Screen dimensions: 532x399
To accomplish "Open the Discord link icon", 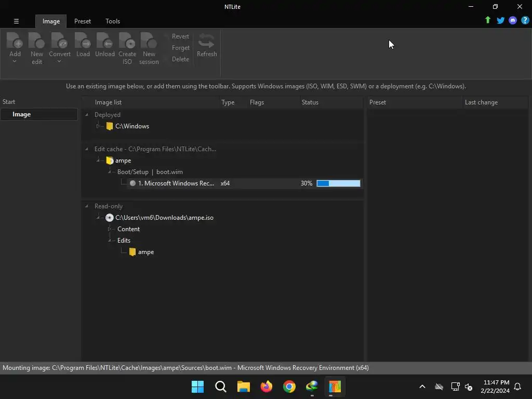I will pyautogui.click(x=513, y=20).
